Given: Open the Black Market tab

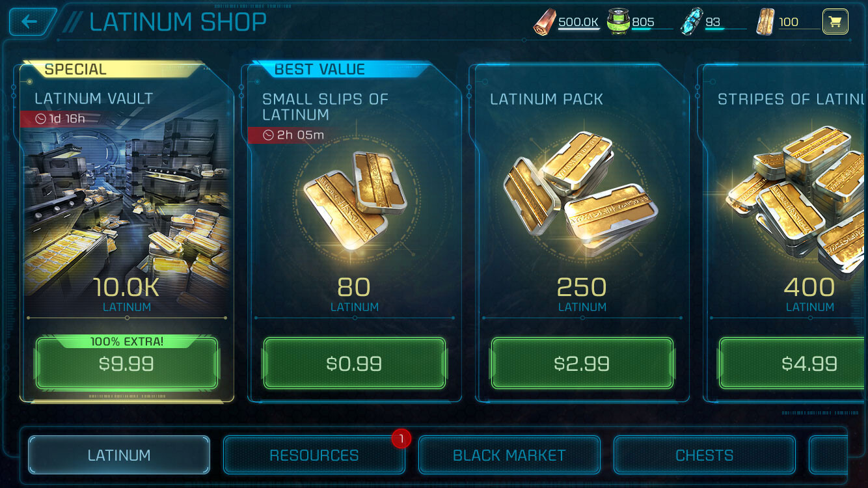Looking at the screenshot, I should [509, 455].
